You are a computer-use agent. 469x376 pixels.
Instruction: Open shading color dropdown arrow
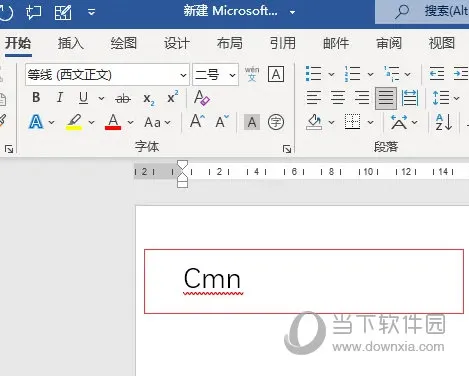331,122
